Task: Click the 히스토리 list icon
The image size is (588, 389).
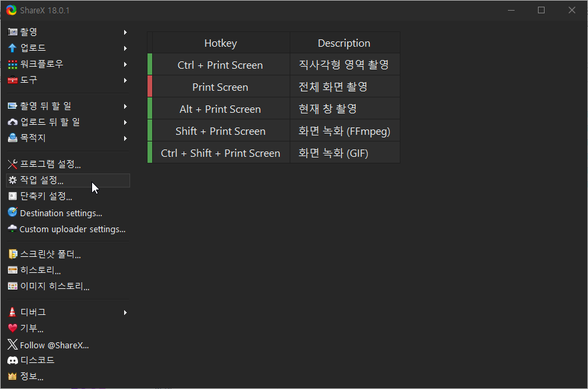Action: tap(13, 270)
